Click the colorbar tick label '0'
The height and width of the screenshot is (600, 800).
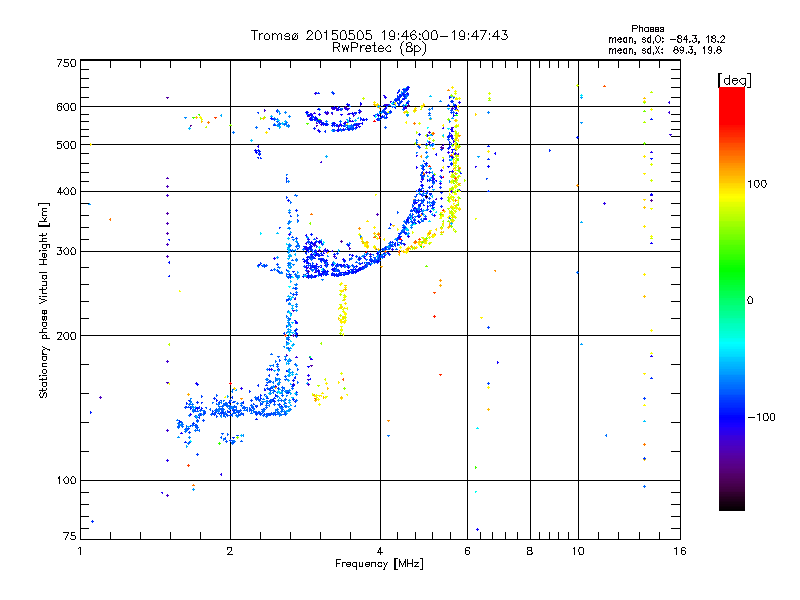(750, 301)
